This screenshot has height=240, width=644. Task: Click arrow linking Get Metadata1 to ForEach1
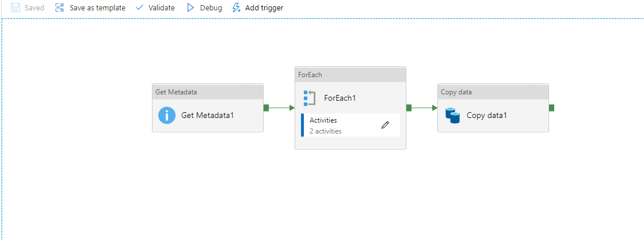pos(282,108)
